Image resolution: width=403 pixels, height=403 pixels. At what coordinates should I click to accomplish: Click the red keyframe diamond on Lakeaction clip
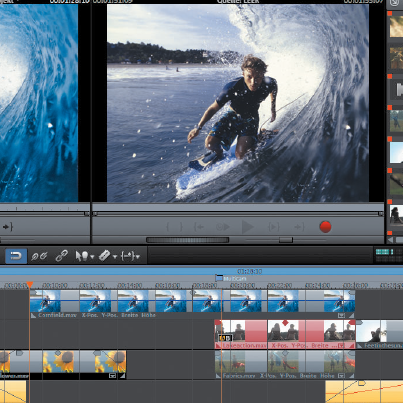tap(285, 322)
